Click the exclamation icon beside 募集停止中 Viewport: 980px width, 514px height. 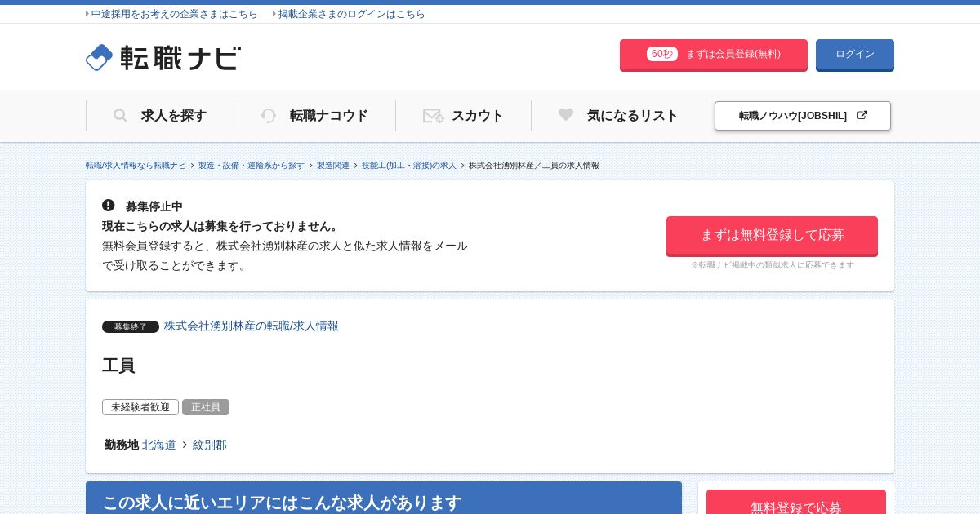click(x=109, y=206)
